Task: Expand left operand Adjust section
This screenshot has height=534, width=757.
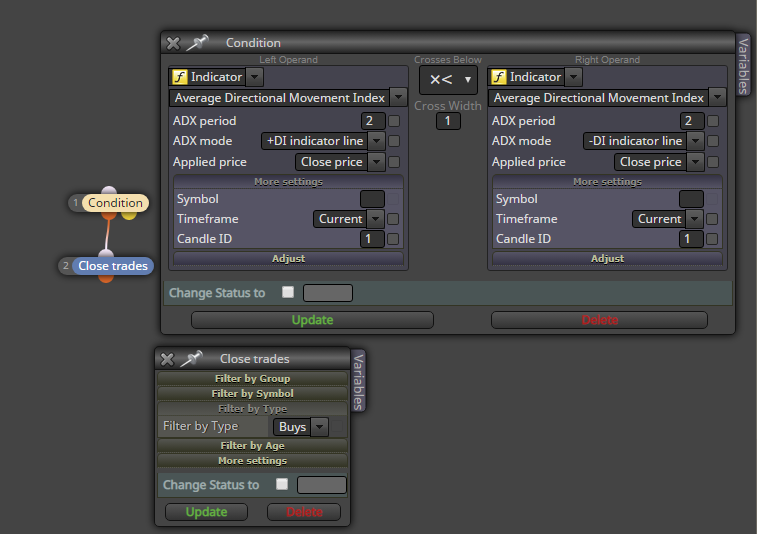Action: coord(288,258)
